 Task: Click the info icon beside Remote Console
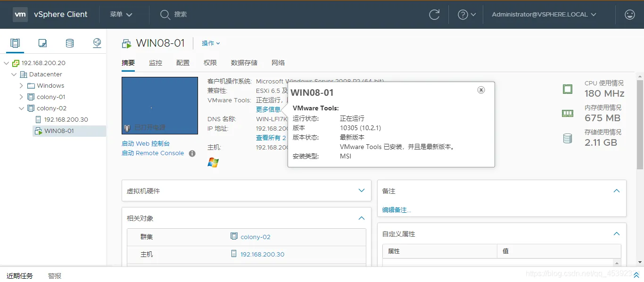pyautogui.click(x=192, y=153)
